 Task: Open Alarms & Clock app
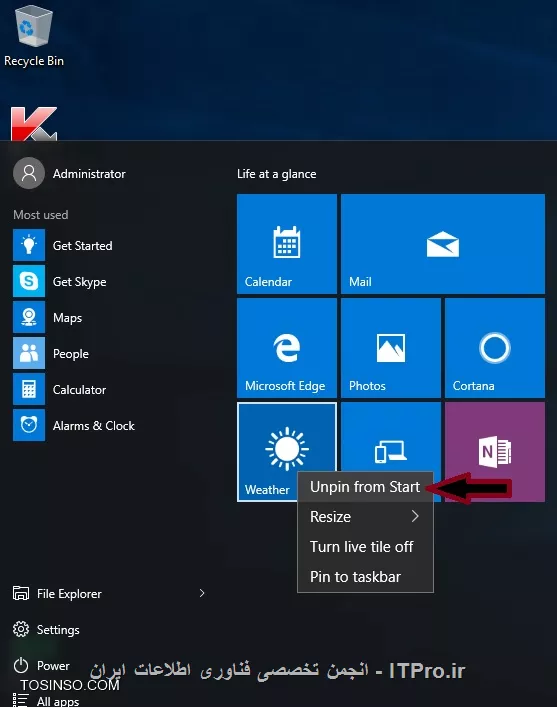click(x=93, y=426)
